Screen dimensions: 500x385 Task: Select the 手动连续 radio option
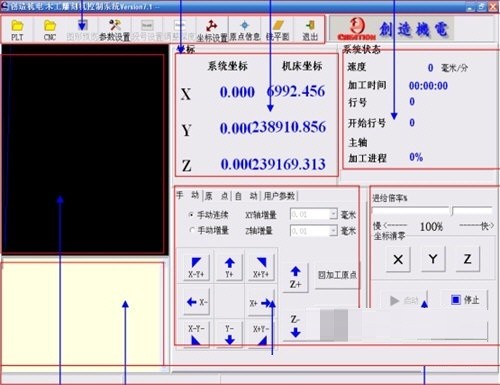pos(191,215)
